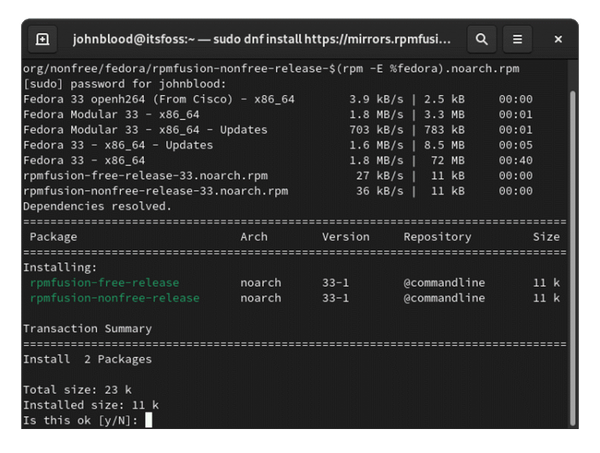Click the Repository column header
600x453 pixels.
437,237
